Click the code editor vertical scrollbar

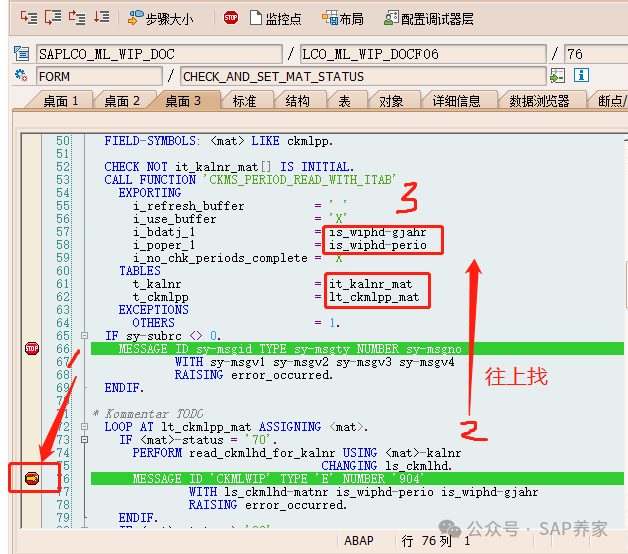(626, 284)
